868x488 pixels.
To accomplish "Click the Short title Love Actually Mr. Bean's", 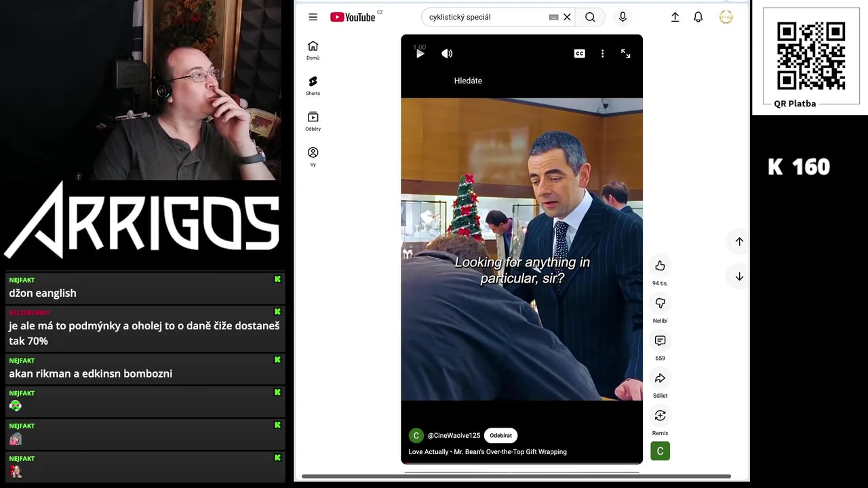I will pos(488,452).
